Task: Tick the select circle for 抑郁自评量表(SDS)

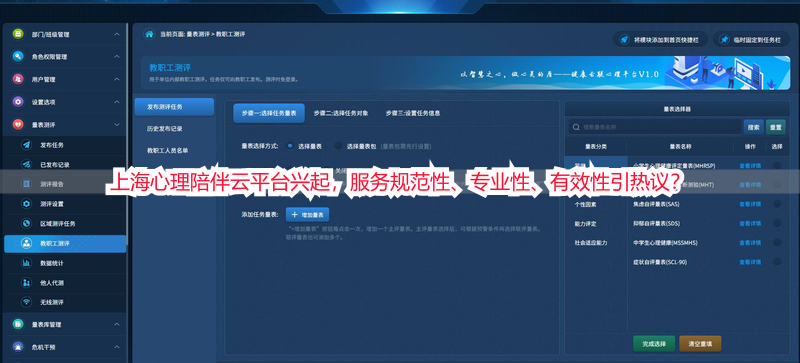Action: [x=777, y=223]
